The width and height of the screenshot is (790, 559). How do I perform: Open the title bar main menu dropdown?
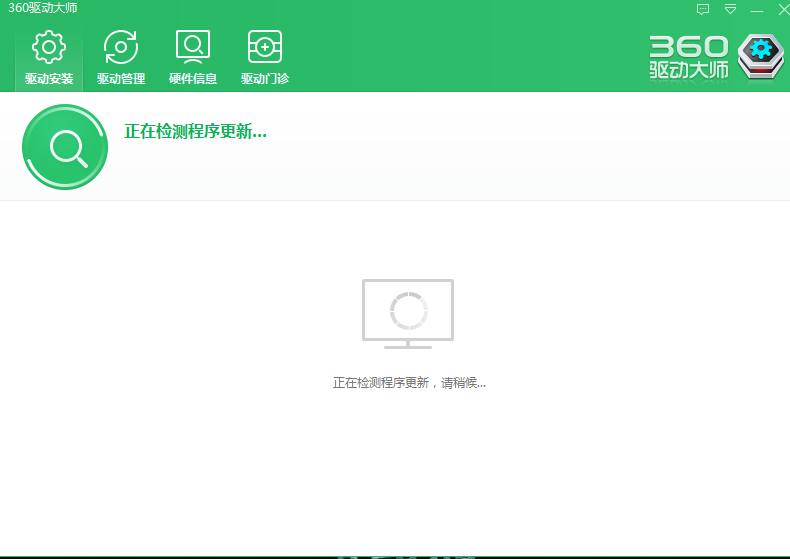click(730, 9)
